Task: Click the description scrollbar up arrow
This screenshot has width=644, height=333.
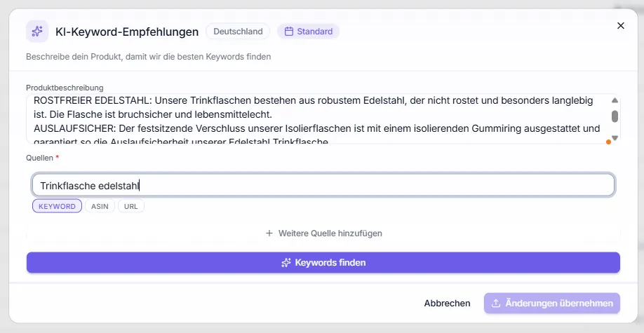Action: 615,100
